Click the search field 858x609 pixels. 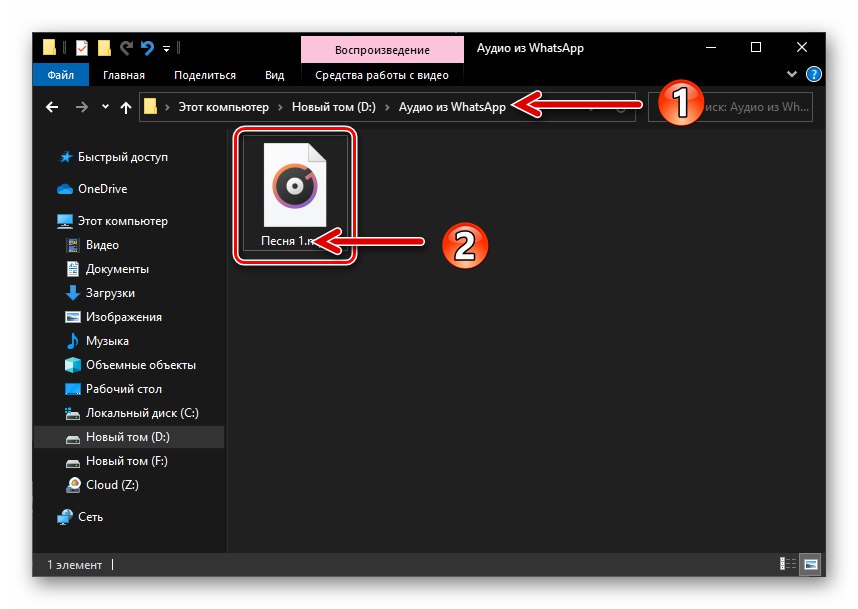pos(730,107)
